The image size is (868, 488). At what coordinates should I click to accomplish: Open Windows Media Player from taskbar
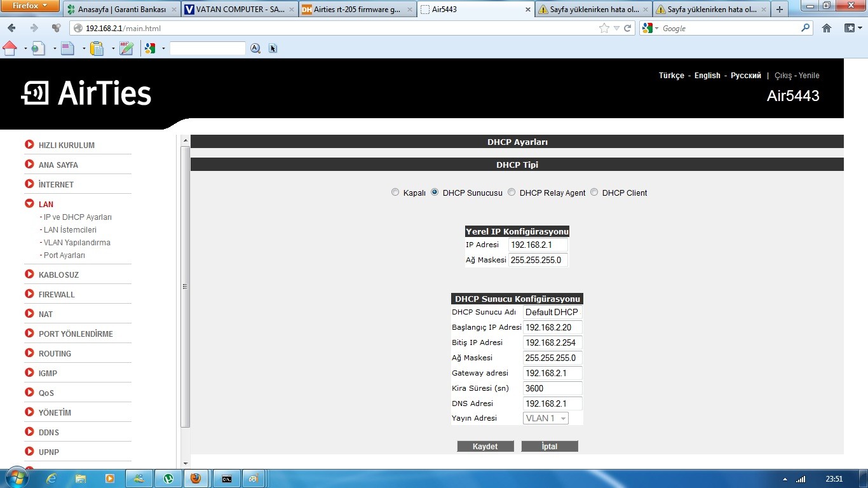(109, 478)
